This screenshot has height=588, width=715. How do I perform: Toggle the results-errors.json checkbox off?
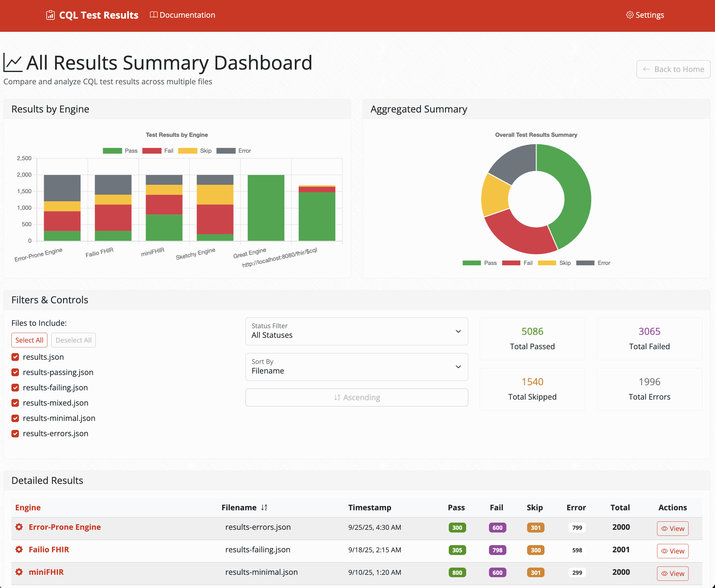(x=15, y=433)
